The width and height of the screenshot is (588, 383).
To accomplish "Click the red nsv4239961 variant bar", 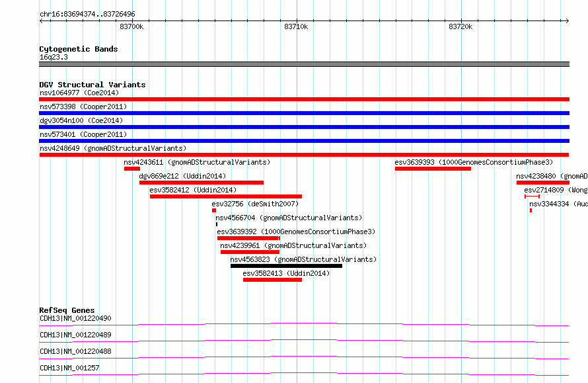I will coord(250,252).
